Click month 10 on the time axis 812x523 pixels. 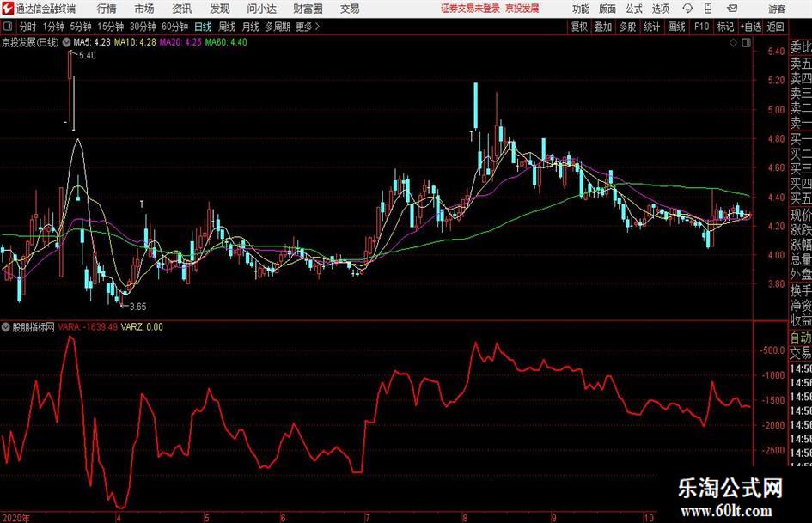coord(649,518)
